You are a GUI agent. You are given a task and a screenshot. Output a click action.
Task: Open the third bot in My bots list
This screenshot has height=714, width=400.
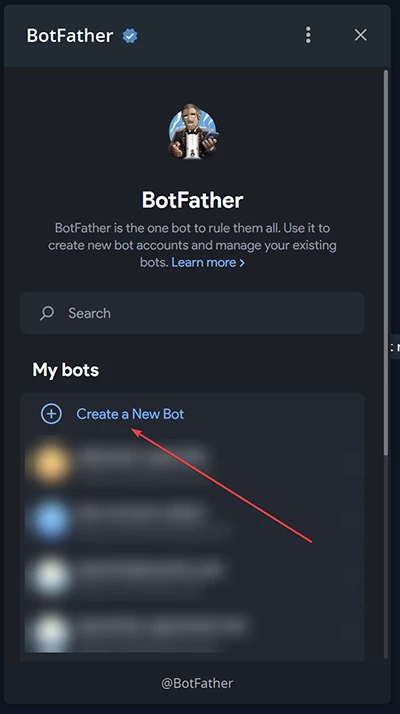192,576
